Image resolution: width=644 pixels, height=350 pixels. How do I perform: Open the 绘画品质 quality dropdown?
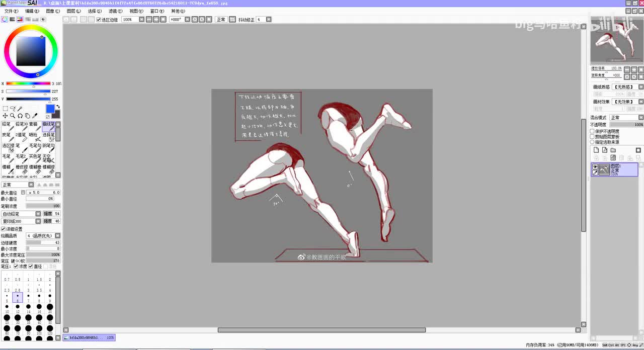pyautogui.click(x=43, y=235)
